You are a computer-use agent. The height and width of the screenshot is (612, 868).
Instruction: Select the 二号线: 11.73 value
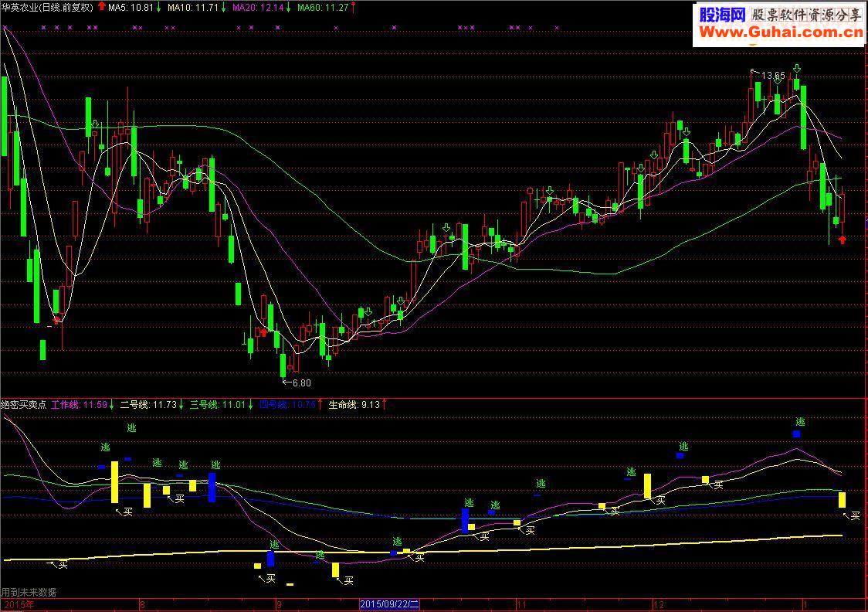pos(148,405)
